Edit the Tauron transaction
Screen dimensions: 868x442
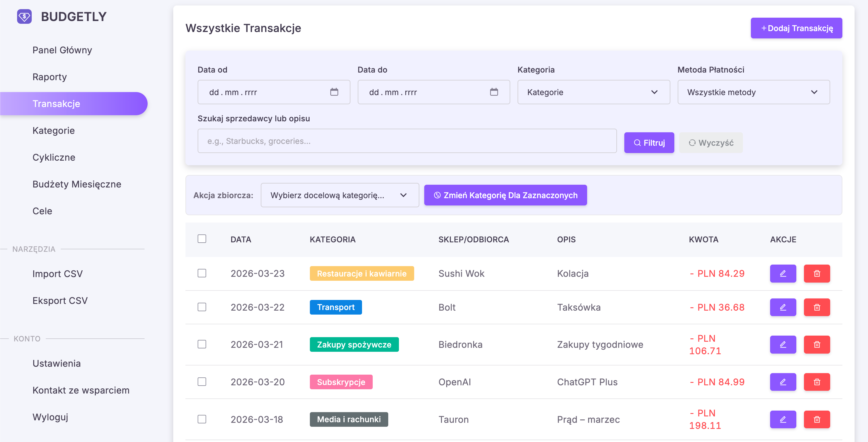tap(783, 419)
